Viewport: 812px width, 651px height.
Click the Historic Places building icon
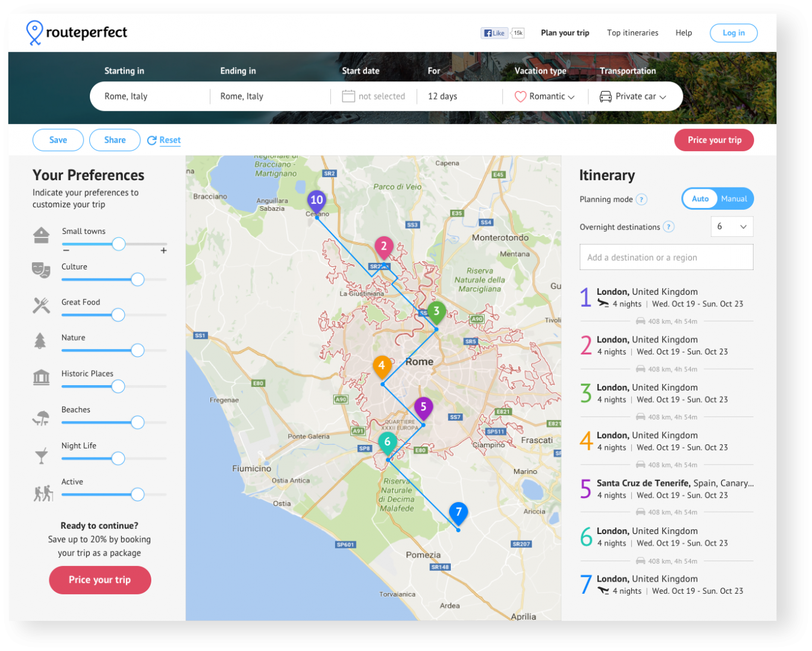coord(41,377)
